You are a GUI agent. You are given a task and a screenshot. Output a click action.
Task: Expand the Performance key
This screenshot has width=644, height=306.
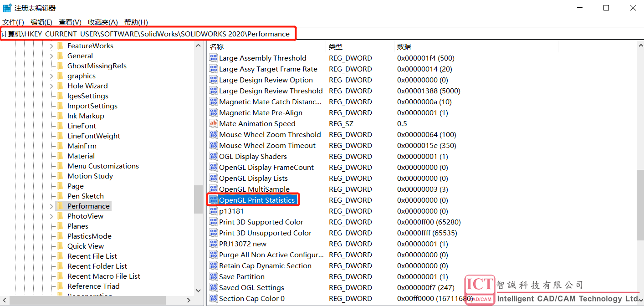pos(51,206)
